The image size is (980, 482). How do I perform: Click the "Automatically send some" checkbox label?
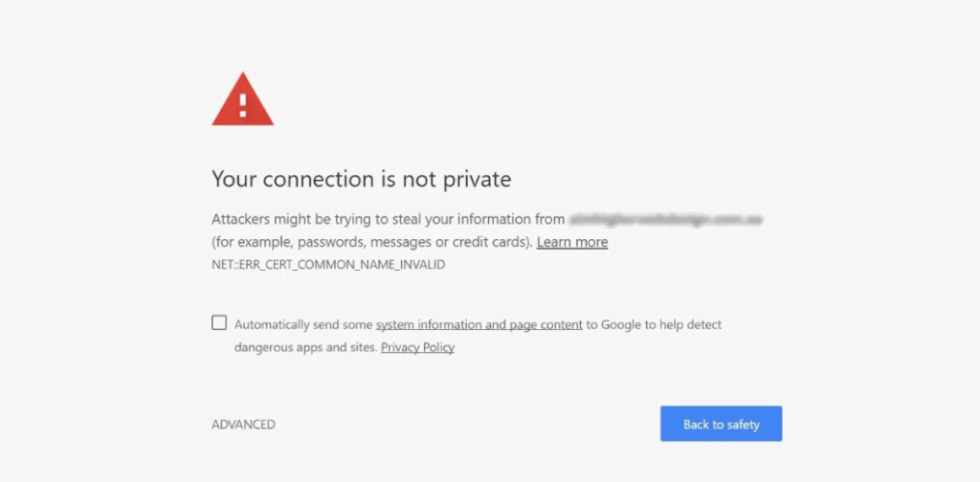[303, 324]
